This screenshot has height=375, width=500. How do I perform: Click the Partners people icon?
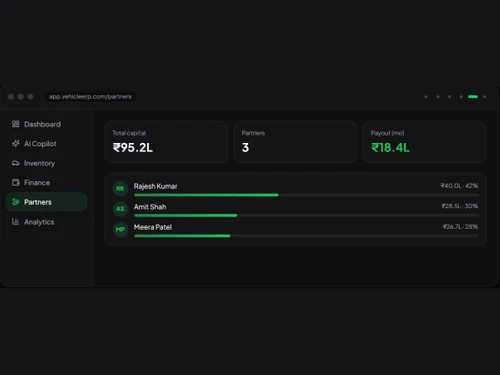coord(16,202)
